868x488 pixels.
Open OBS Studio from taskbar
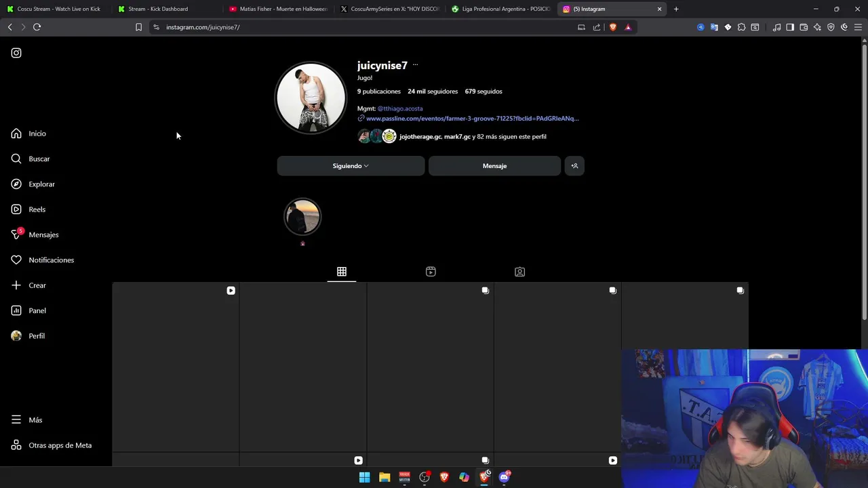pos(425,477)
